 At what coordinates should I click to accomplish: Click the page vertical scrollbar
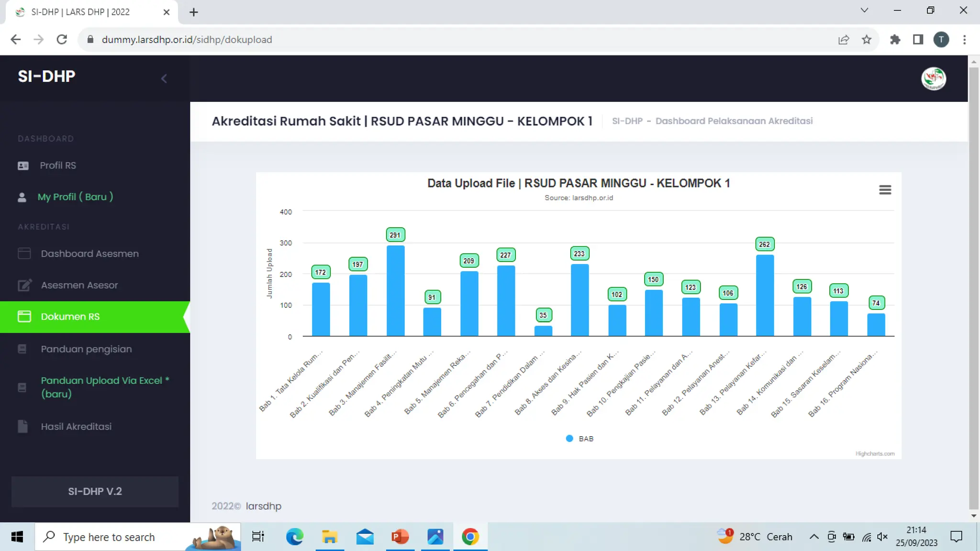(973, 287)
